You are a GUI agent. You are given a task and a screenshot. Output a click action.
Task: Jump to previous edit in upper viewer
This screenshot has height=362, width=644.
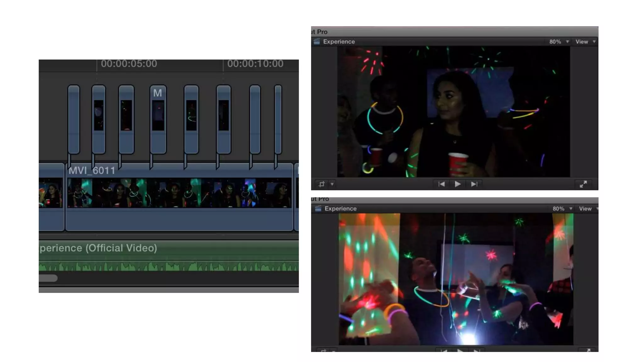pos(441,184)
